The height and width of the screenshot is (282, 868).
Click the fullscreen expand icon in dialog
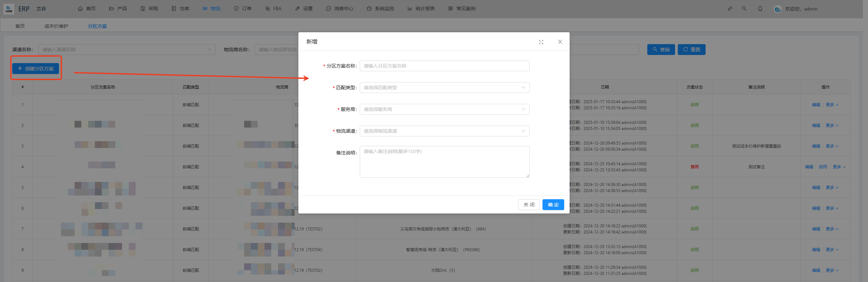point(541,42)
